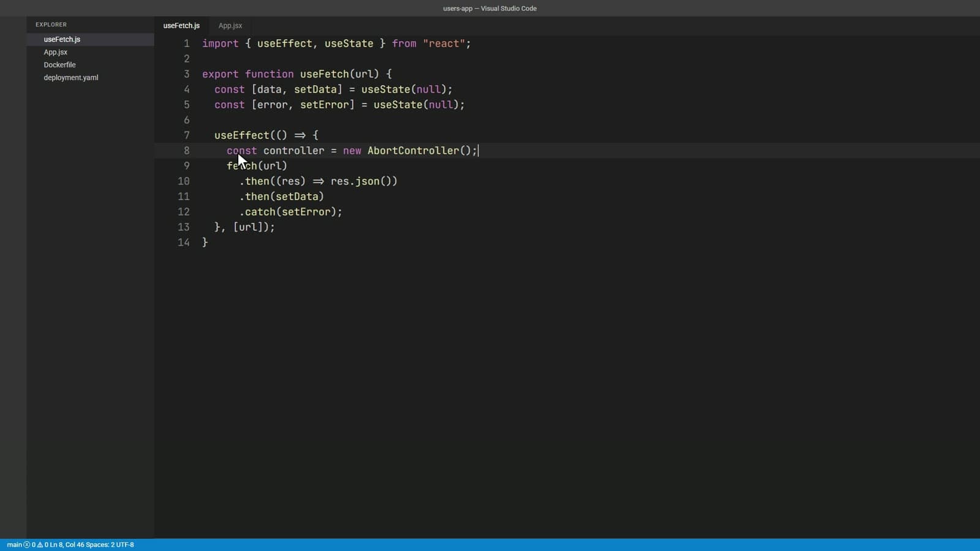The width and height of the screenshot is (980, 551).
Task: Select useFetch.js in the Explorer
Action: (90, 39)
